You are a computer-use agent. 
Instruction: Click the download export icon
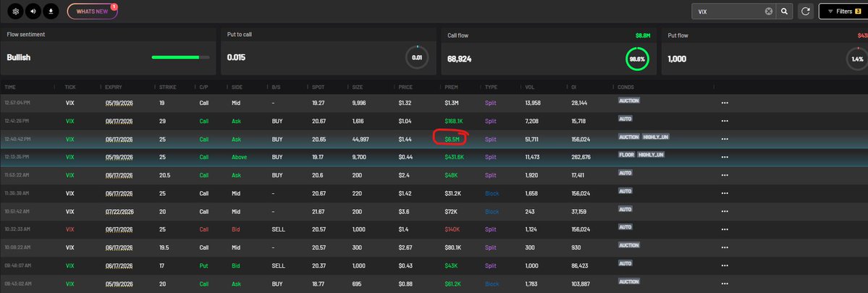click(x=51, y=11)
